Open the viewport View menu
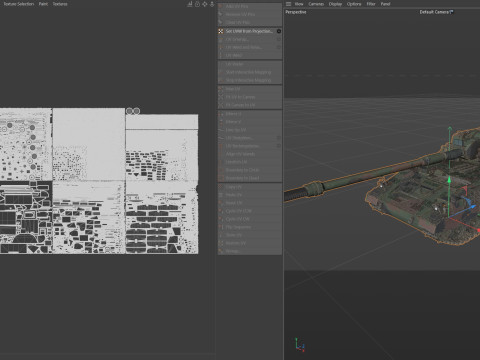The height and width of the screenshot is (360, 480). 299,4
